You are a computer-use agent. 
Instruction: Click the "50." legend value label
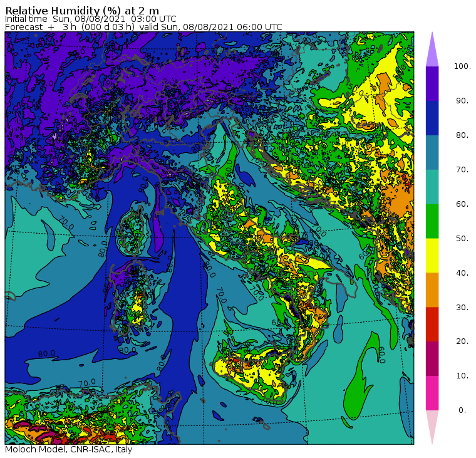tap(462, 239)
